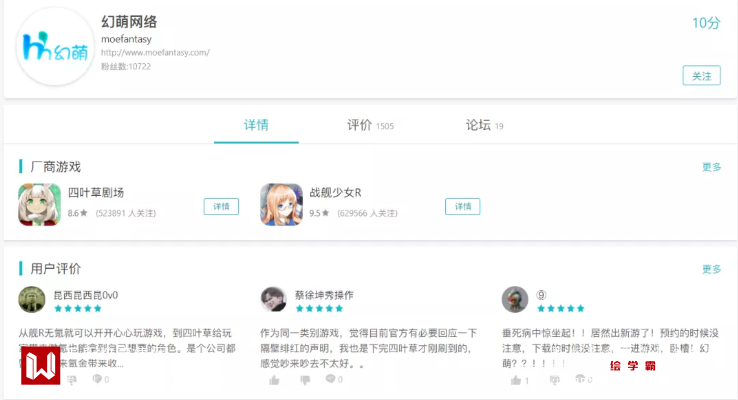Follow 幻萌网络 with the 关注 button
The width and height of the screenshot is (738, 400).
coord(701,76)
